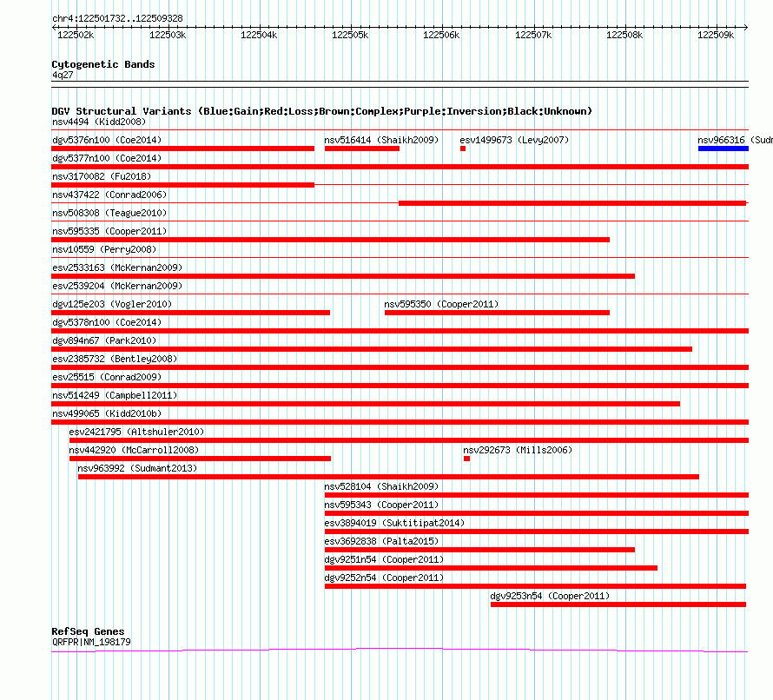Click the nsv10559 (Perry2008) label

tap(104, 249)
